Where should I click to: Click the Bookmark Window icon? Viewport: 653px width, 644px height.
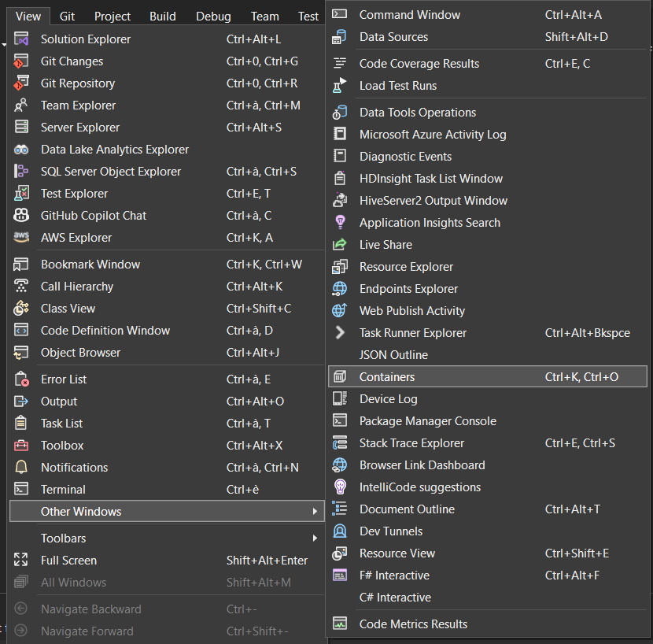point(21,265)
